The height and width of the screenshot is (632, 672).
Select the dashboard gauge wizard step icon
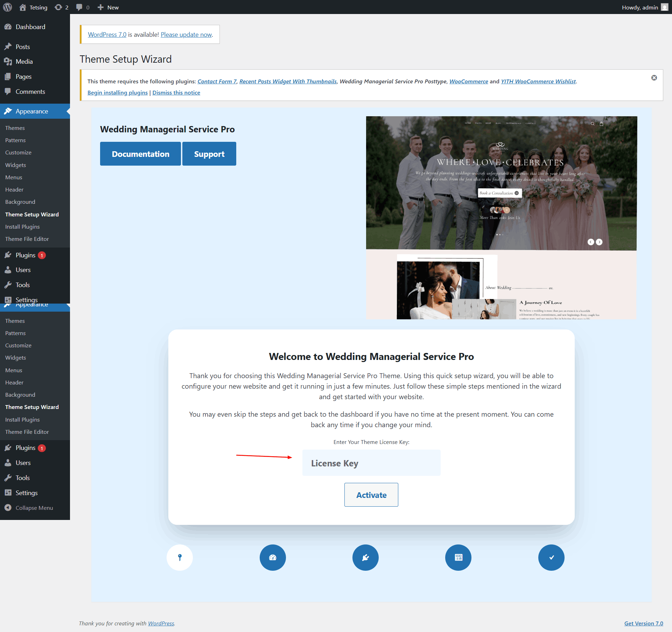tap(273, 557)
